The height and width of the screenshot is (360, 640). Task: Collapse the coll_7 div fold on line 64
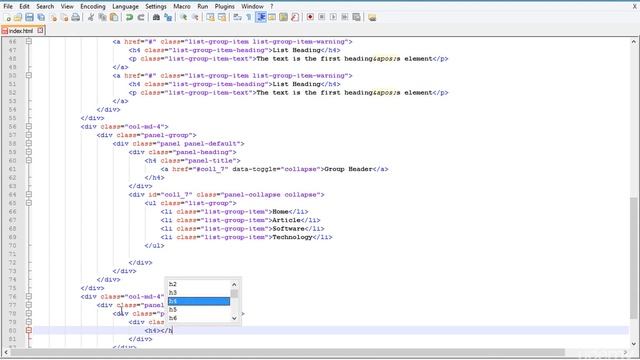click(29, 194)
